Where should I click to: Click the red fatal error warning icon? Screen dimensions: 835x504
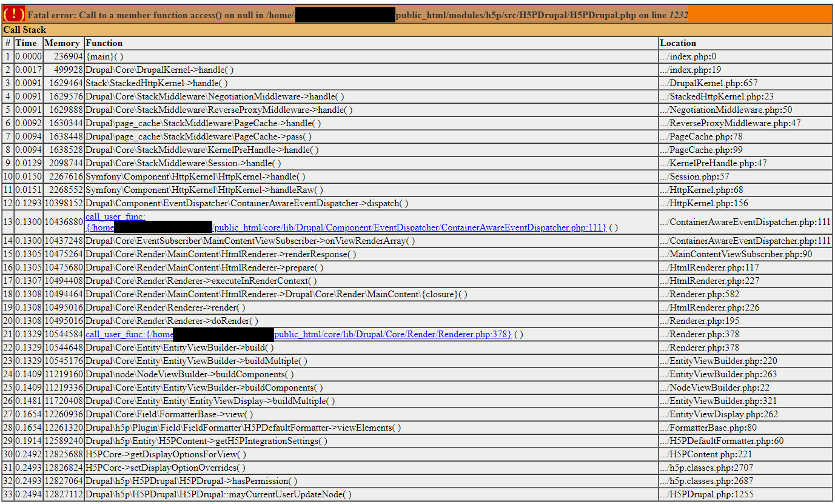click(x=14, y=15)
